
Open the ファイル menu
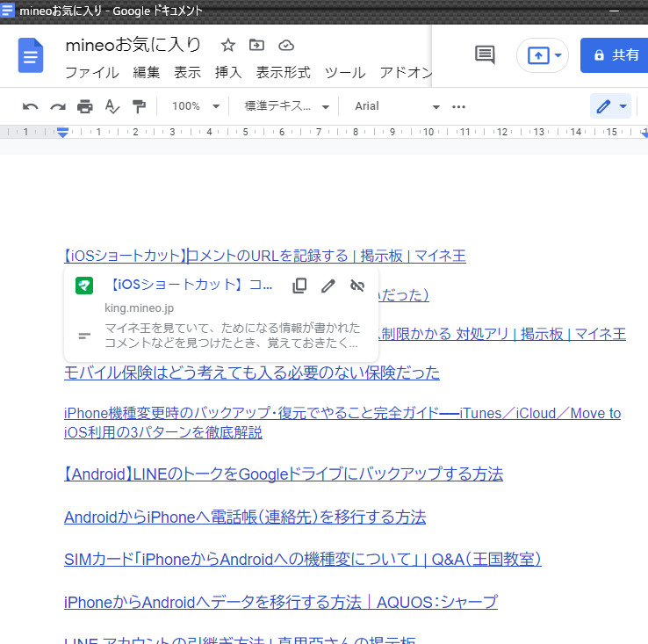[x=92, y=72]
